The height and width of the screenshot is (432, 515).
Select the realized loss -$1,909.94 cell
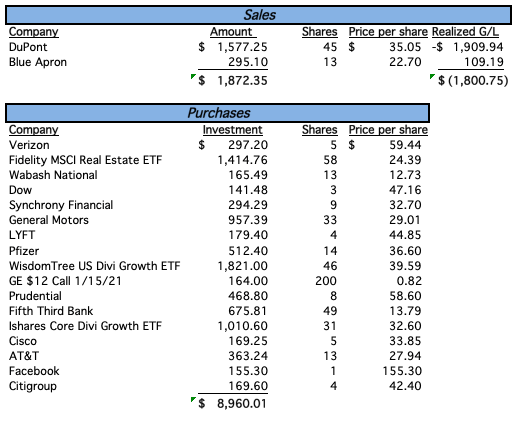tap(467, 47)
